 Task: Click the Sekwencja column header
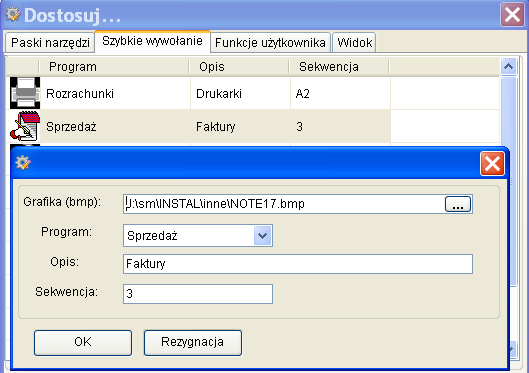point(339,66)
